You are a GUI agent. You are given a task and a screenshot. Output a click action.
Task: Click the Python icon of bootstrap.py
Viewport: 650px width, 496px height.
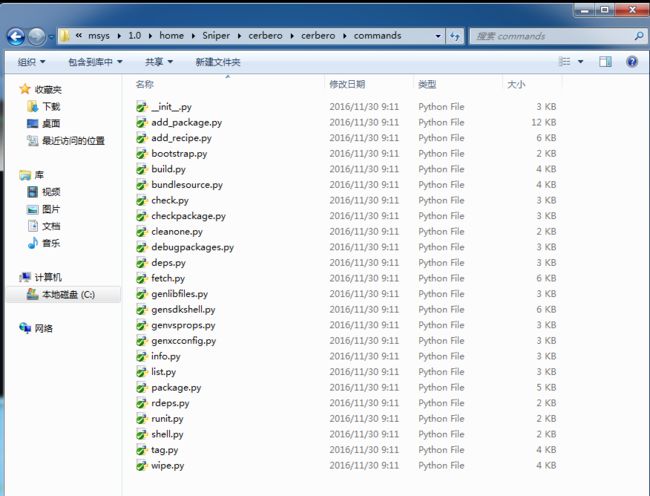(142, 154)
